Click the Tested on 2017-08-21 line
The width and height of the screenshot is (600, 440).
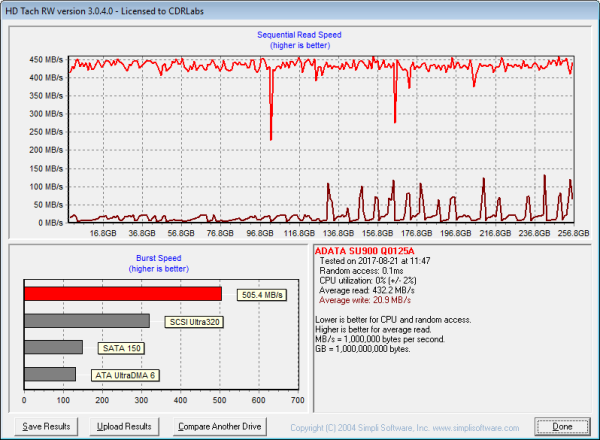[x=375, y=261]
